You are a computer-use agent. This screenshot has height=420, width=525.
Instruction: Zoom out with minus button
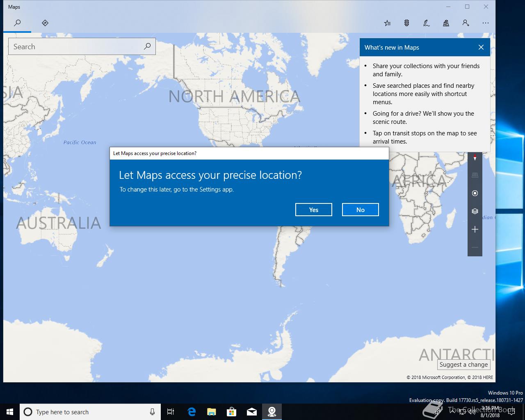pos(475,247)
